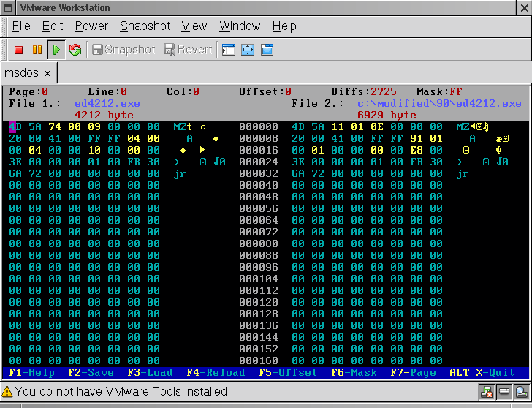Click the Reset virtual machine icon
Viewport: 532px width, 408px height.
click(x=75, y=50)
